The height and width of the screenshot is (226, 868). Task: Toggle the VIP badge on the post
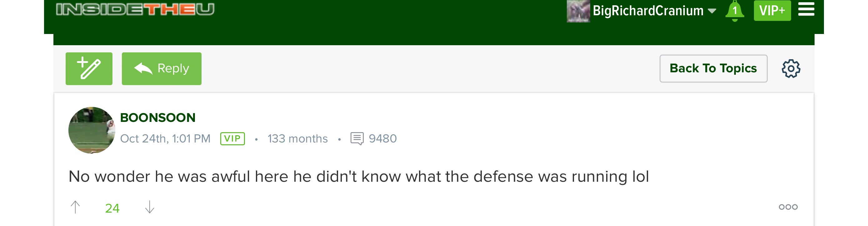tap(232, 138)
